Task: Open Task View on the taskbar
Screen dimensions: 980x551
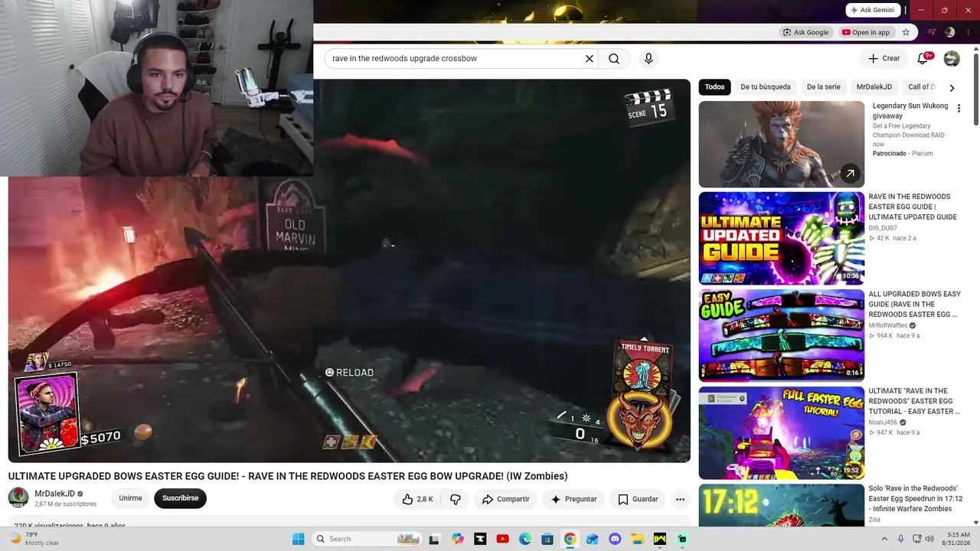Action: (x=434, y=539)
